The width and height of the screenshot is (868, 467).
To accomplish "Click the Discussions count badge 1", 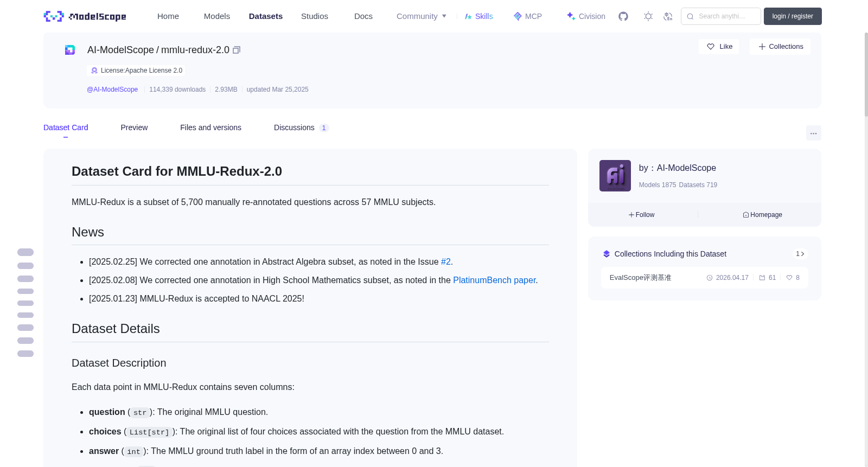I will [324, 128].
